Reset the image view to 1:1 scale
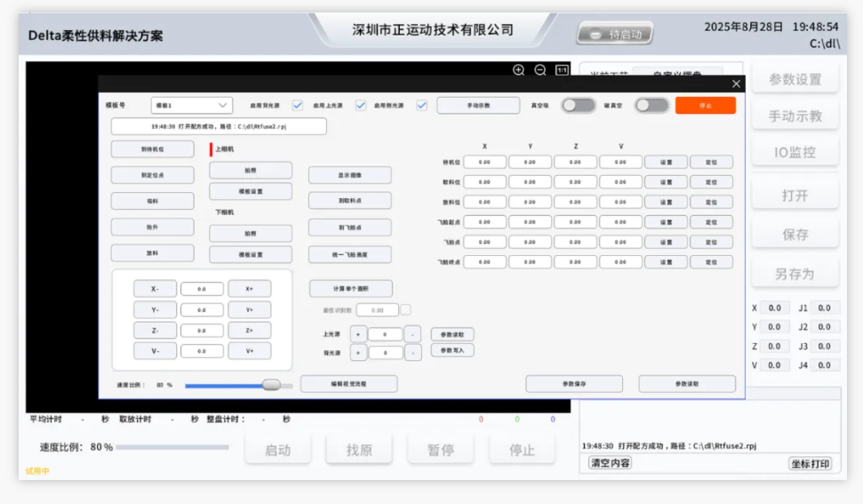The width and height of the screenshot is (863, 504). [x=562, y=70]
